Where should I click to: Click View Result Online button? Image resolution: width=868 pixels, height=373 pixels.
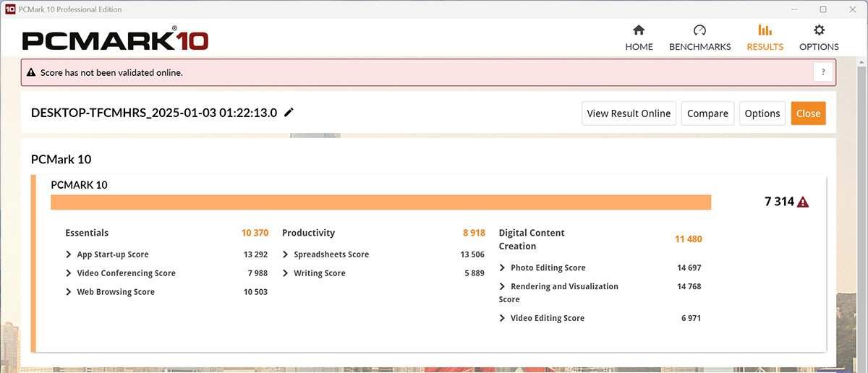pos(629,113)
